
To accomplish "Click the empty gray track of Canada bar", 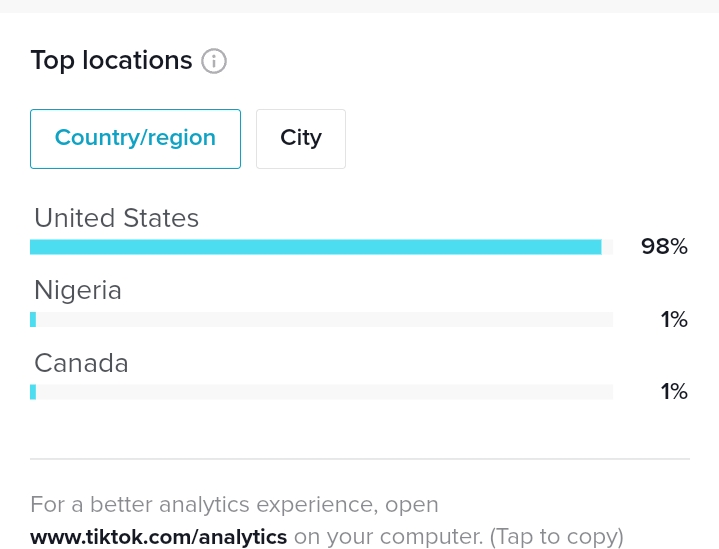I will (x=325, y=392).
